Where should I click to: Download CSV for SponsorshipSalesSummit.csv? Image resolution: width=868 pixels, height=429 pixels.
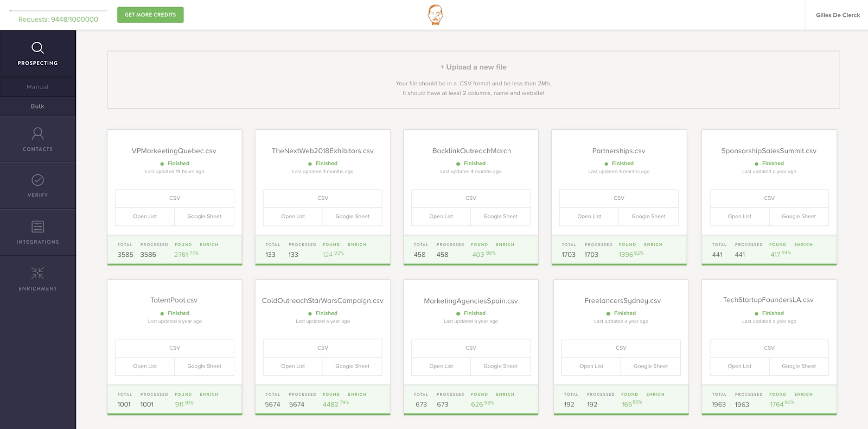(769, 198)
